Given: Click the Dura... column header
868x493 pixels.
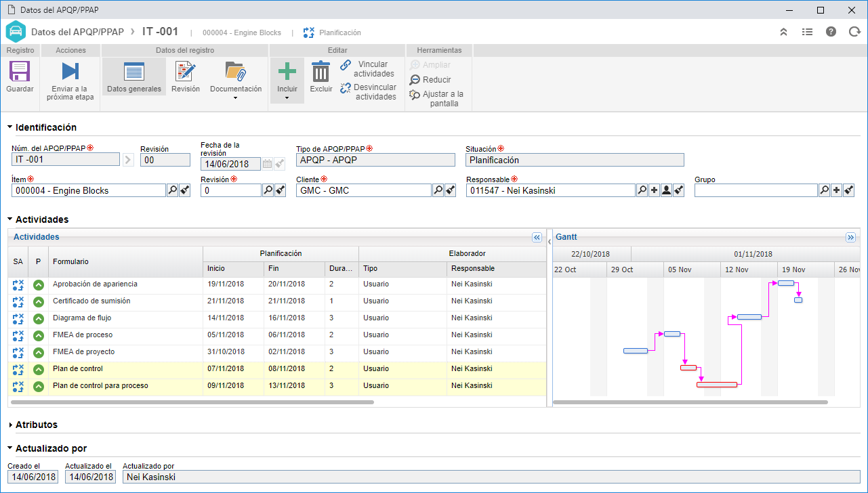Looking at the screenshot, I should click(x=342, y=269).
